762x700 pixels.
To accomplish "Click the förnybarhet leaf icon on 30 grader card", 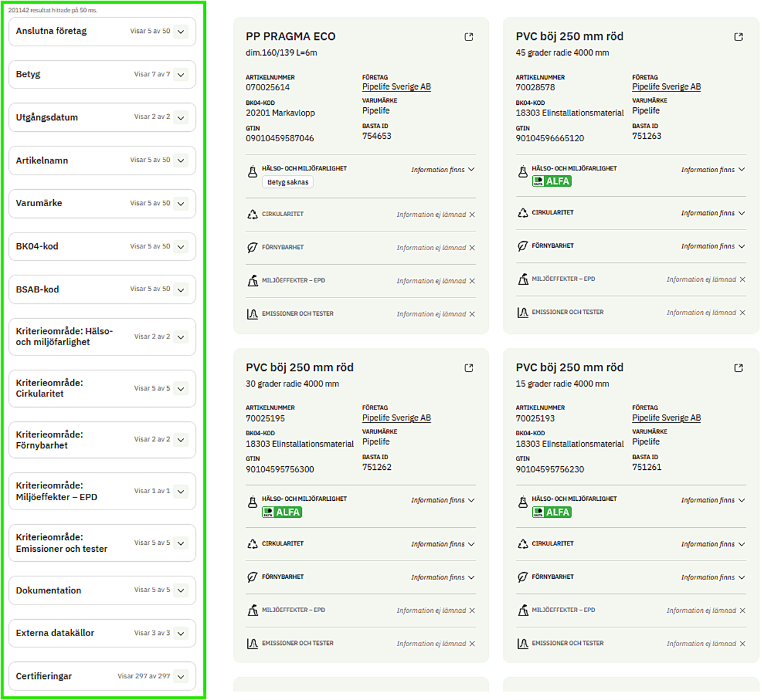I will tap(253, 577).
